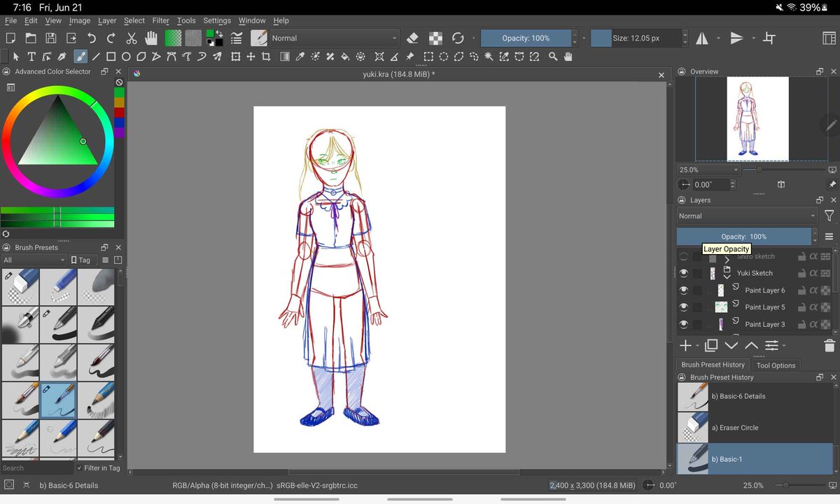Toggle vertical mirror tool
The height and width of the screenshot is (504, 840).
pyautogui.click(x=736, y=38)
